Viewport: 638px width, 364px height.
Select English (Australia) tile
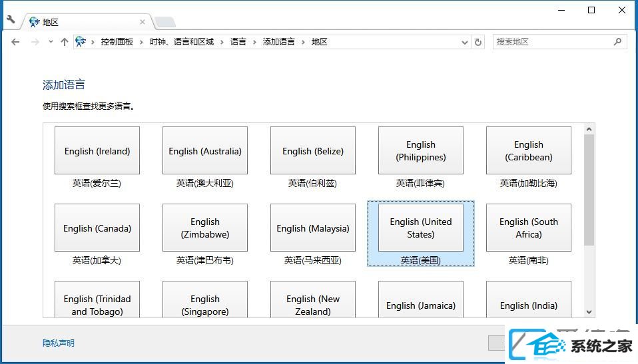[x=205, y=150]
